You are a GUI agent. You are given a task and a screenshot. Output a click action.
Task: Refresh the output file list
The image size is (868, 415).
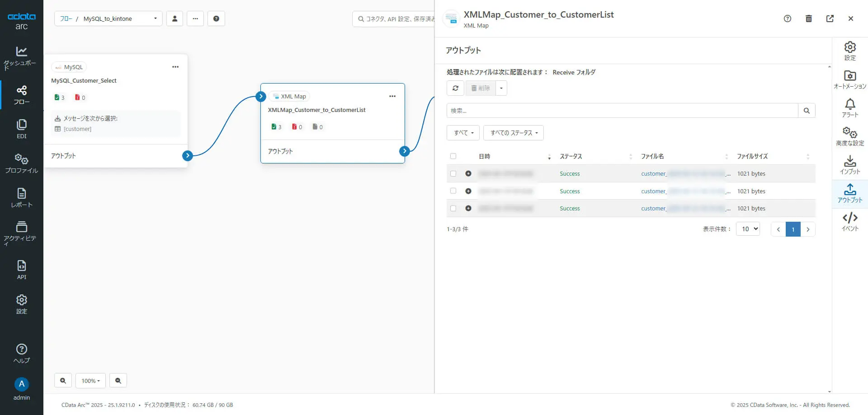click(x=455, y=88)
